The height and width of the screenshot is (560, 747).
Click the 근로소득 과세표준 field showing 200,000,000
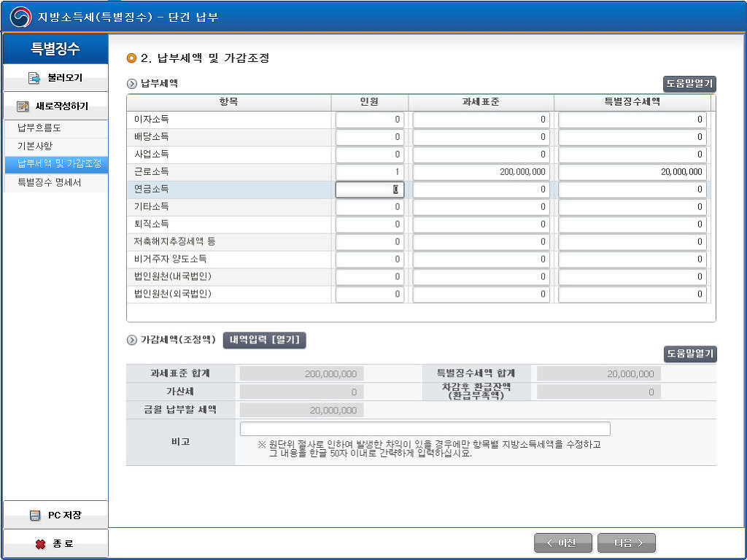coord(481,172)
